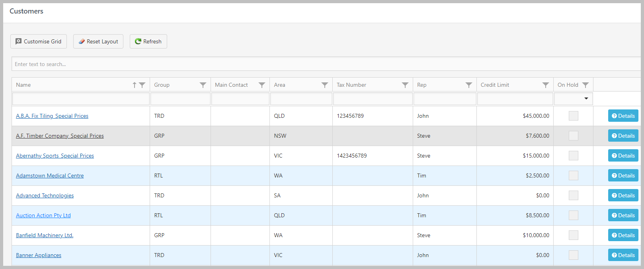This screenshot has height=269, width=644.
Task: Open Details for Auction Action Pty Ltd
Action: pyautogui.click(x=623, y=215)
